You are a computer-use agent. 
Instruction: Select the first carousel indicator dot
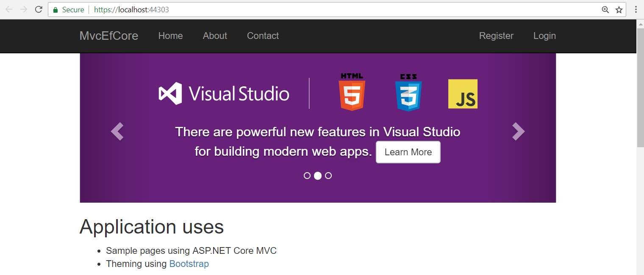tap(307, 176)
